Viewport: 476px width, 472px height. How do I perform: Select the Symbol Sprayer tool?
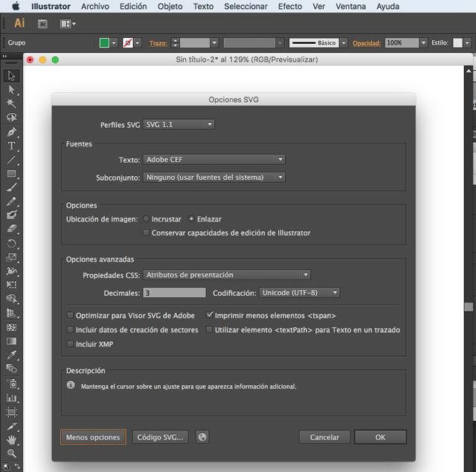coord(12,384)
